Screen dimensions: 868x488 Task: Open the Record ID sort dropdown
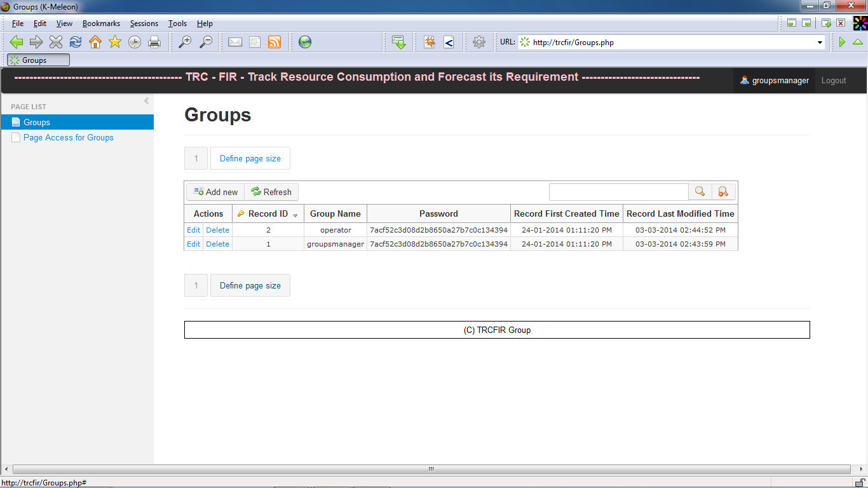tap(294, 214)
